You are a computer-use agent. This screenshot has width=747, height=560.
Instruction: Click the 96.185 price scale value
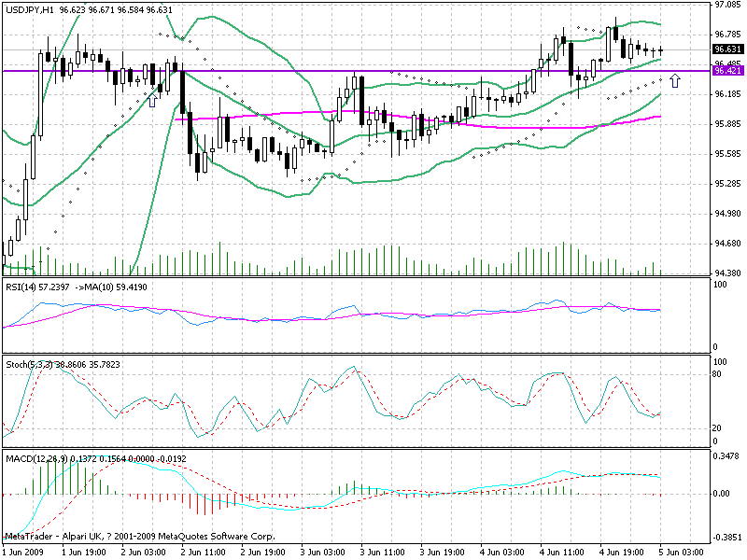(x=728, y=94)
